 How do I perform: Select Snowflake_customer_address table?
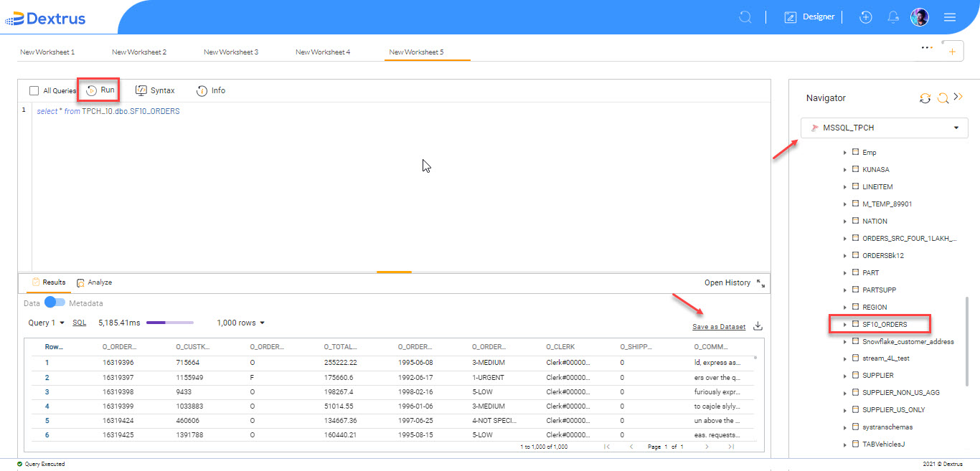(908, 341)
